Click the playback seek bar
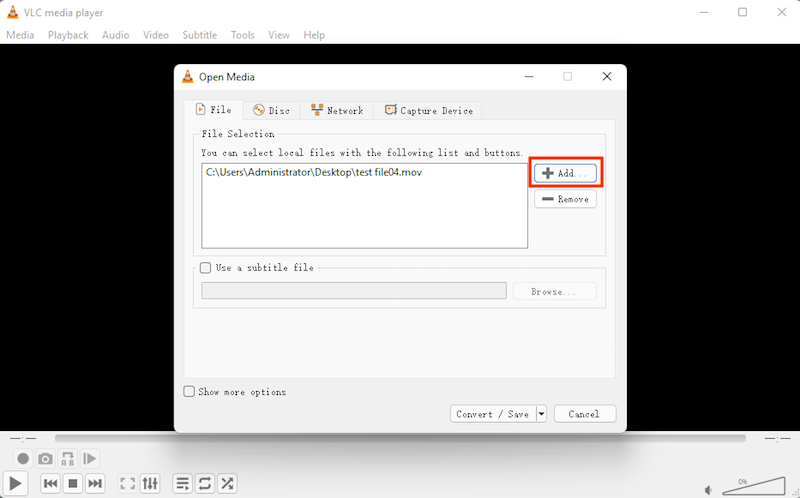The width and height of the screenshot is (800, 498). pyautogui.click(x=400, y=438)
